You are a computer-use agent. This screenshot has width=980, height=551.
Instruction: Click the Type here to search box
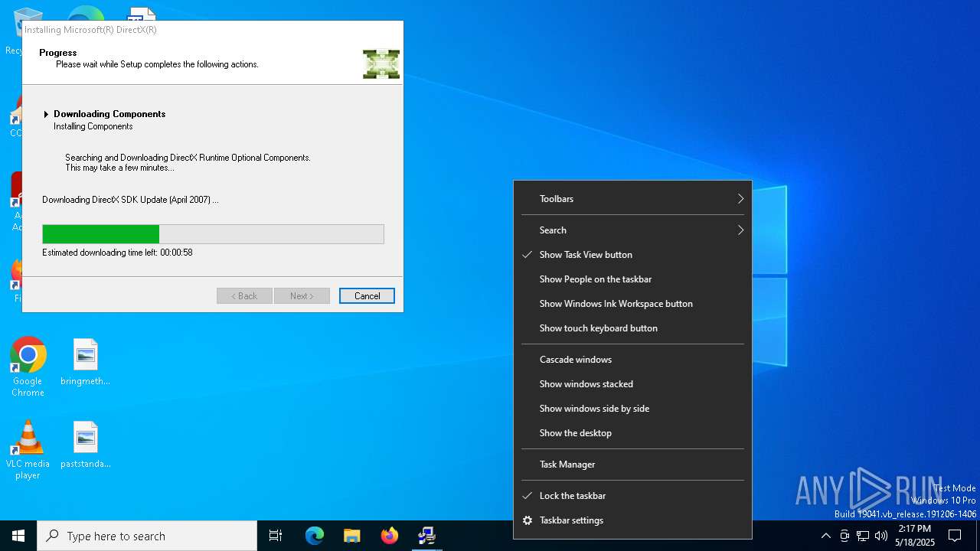tap(147, 536)
